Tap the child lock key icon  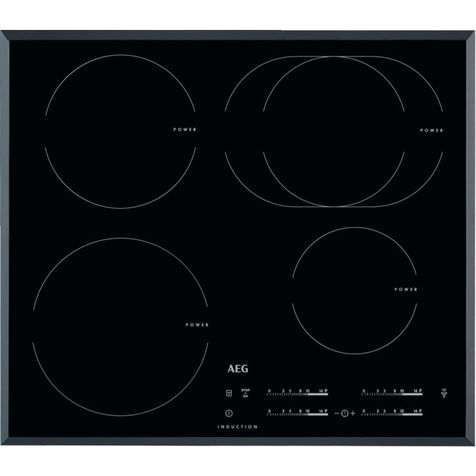[229, 393]
